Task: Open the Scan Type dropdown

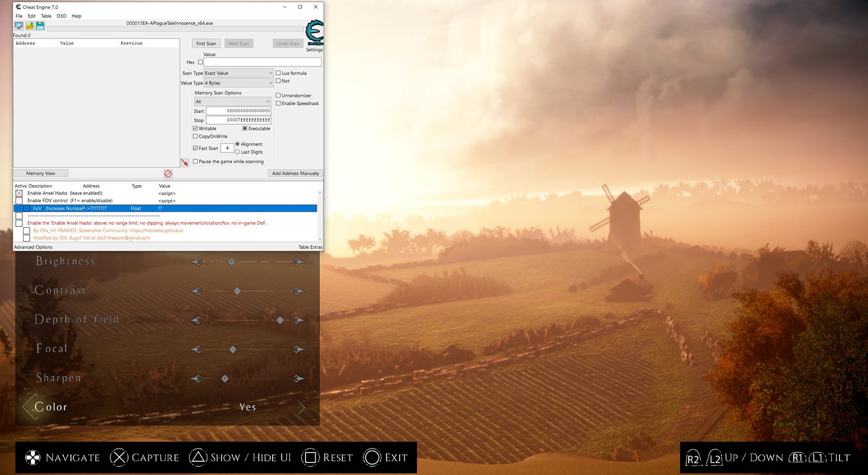Action: tap(239, 73)
